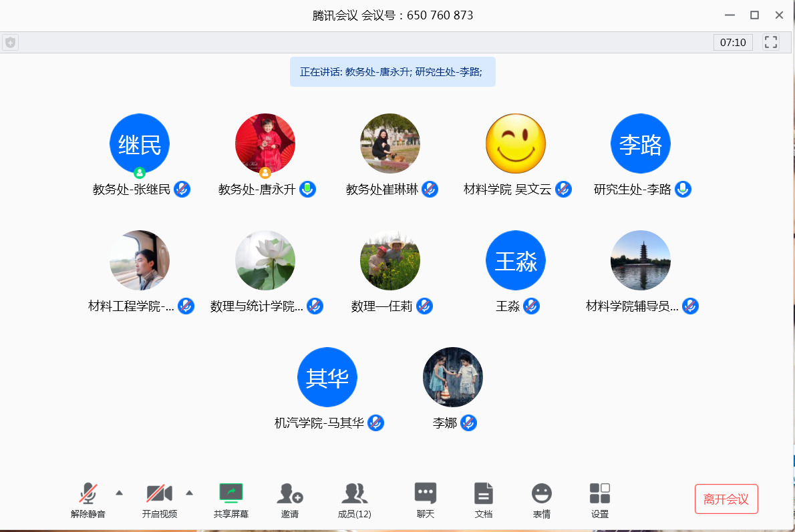Viewport: 795px width, 532px height.
Task: Select the smiley face avatar of 吴文云
Action: 516,144
